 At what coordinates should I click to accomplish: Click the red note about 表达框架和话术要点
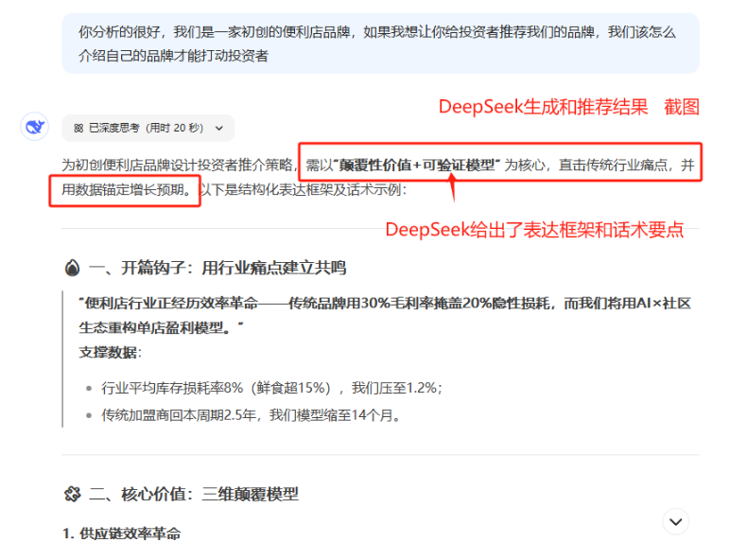(534, 230)
